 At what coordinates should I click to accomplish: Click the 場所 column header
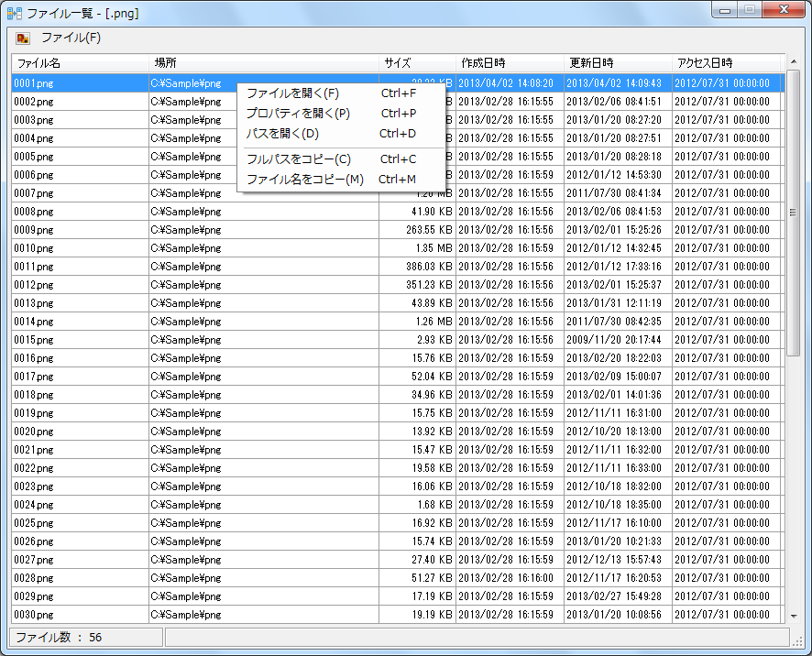click(264, 63)
